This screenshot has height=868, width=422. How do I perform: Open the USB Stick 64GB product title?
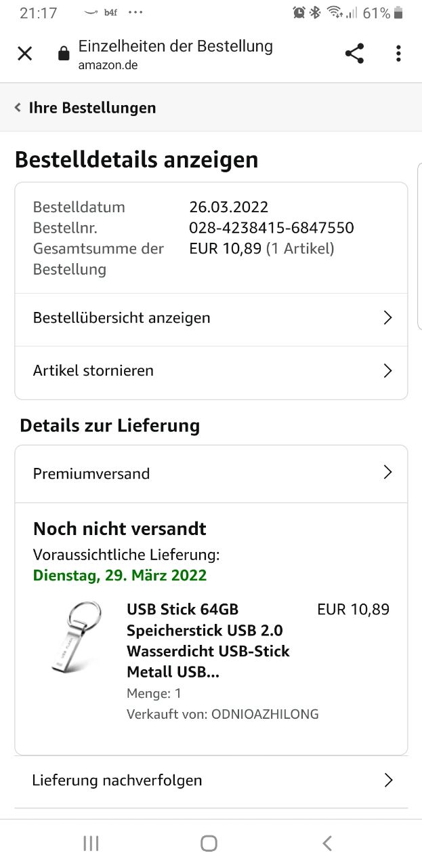(208, 641)
